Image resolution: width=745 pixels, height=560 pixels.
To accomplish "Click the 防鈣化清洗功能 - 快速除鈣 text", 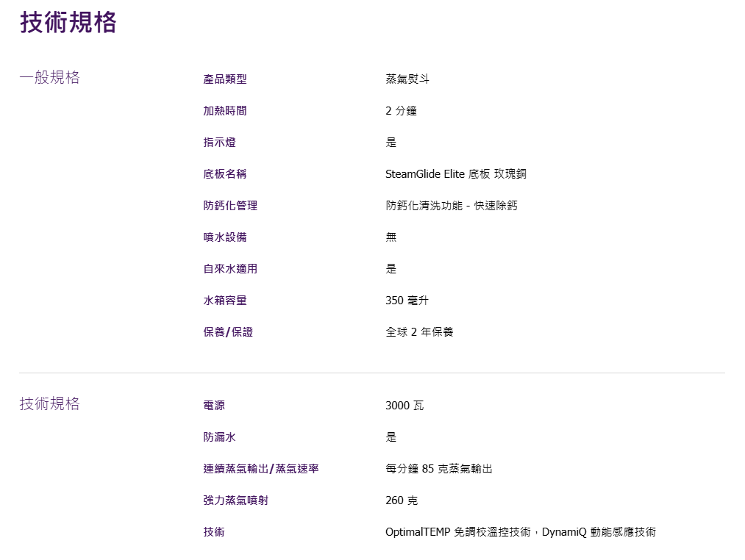I will [x=451, y=206].
